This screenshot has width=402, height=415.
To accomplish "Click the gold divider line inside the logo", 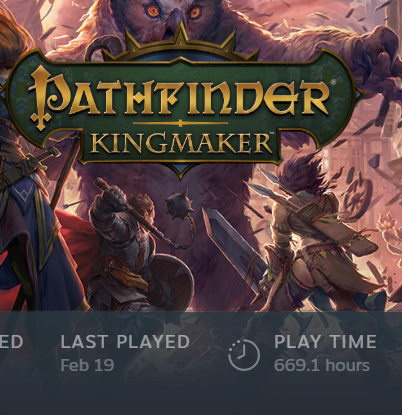I will click(181, 123).
